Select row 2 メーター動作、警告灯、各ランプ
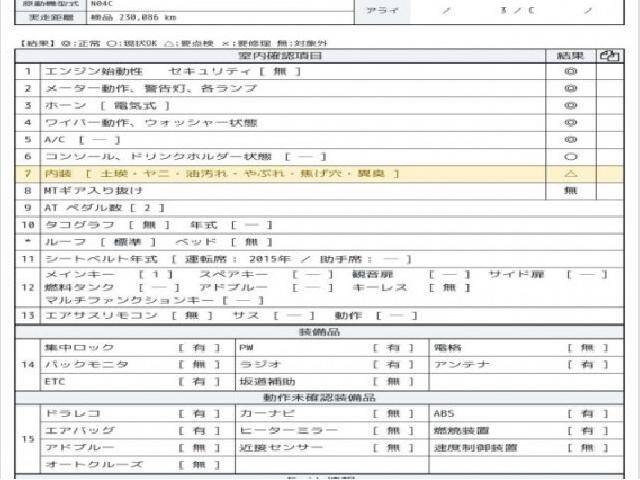The image size is (640, 480). pos(151,89)
